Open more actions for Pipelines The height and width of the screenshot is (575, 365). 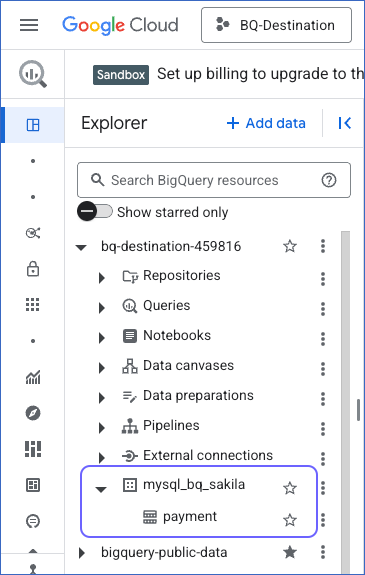[x=323, y=428]
